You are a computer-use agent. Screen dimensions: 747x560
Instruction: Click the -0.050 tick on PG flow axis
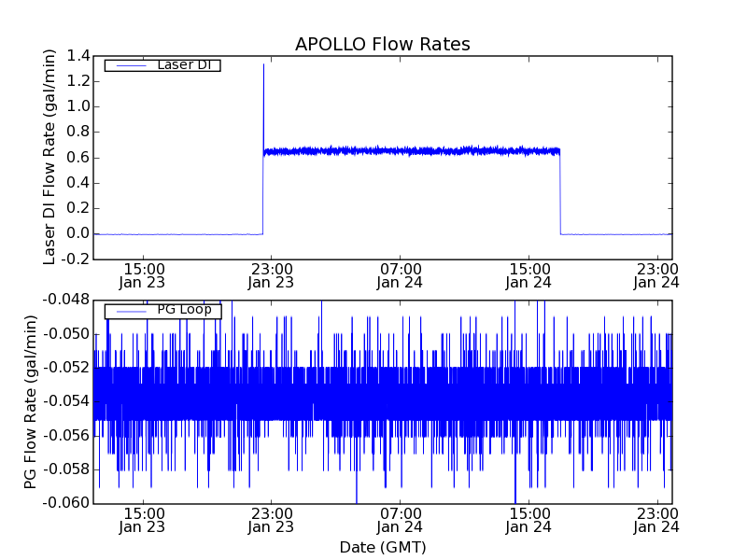66,334
